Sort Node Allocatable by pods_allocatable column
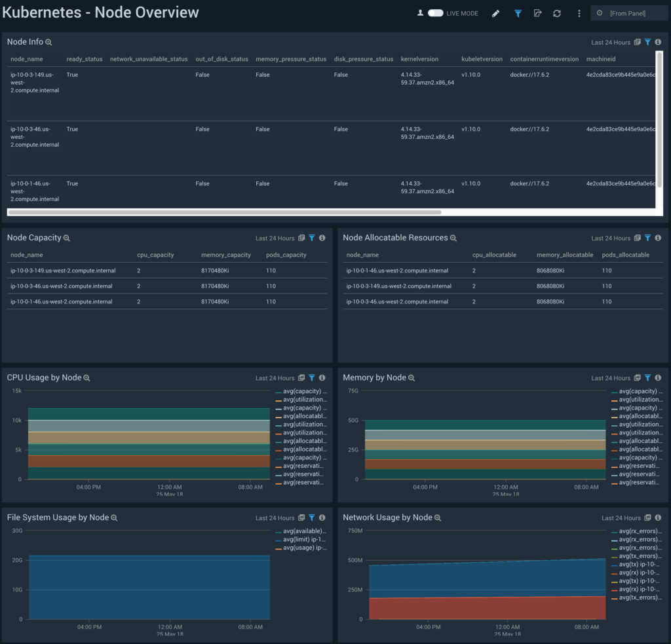Image resolution: width=671 pixels, height=644 pixels. tap(626, 255)
